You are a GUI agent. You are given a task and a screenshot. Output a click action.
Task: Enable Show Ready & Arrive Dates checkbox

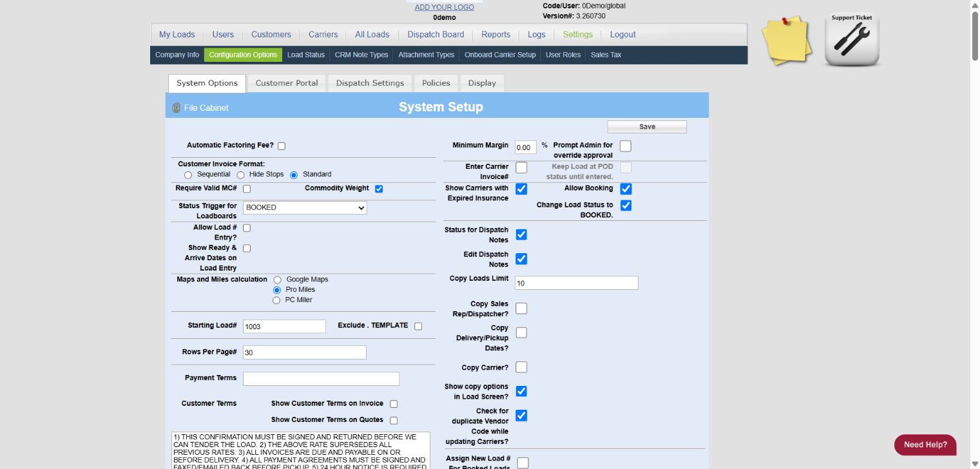[x=246, y=248]
